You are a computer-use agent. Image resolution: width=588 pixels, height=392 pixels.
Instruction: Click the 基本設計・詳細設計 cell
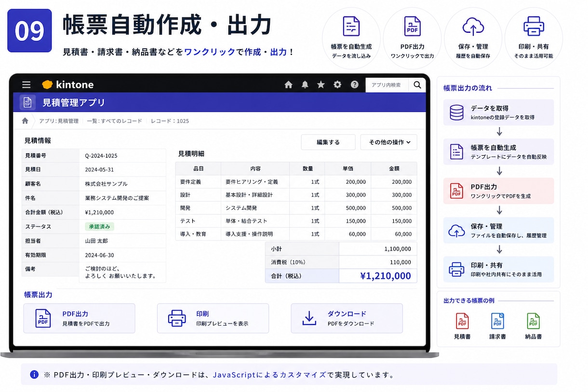(255, 195)
